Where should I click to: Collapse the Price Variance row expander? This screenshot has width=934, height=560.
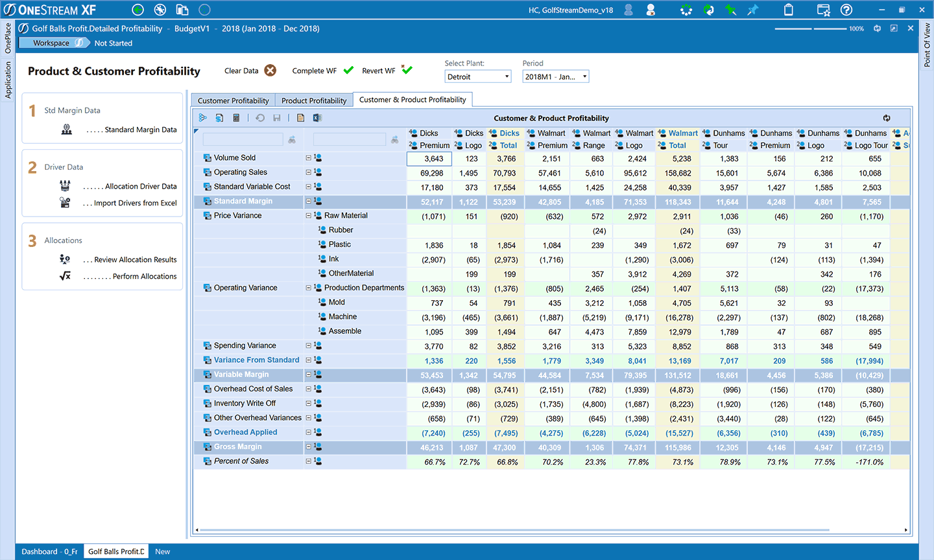coord(309,216)
